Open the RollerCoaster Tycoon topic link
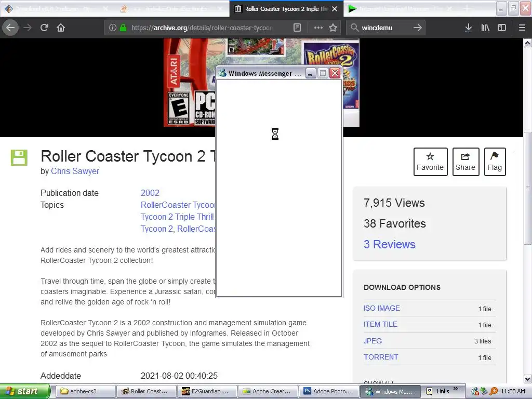This screenshot has width=532, height=399. pos(178,205)
